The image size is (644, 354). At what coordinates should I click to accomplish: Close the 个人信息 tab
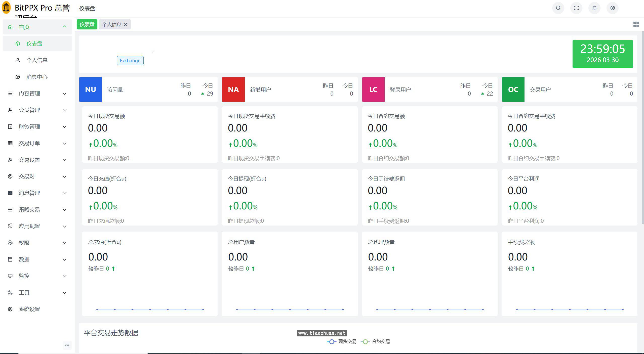tap(126, 25)
